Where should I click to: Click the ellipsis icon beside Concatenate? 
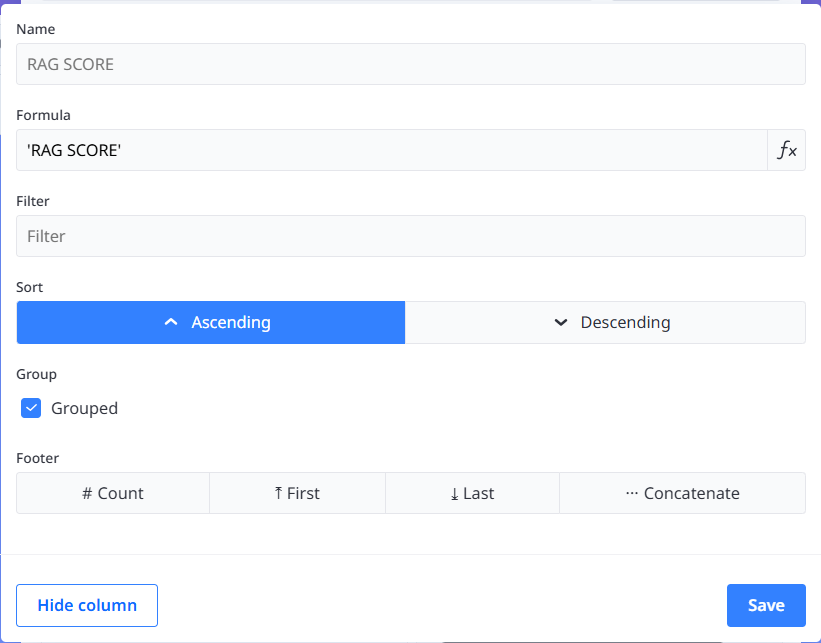[631, 494]
